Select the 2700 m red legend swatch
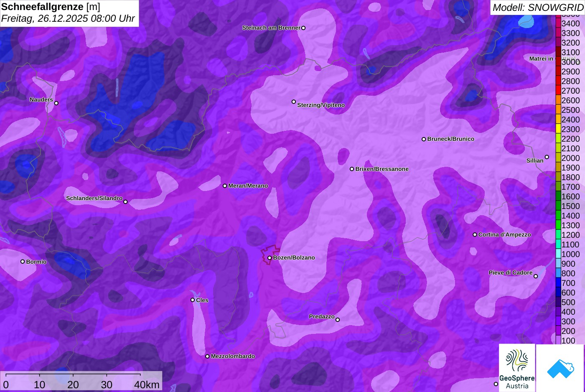 point(558,91)
